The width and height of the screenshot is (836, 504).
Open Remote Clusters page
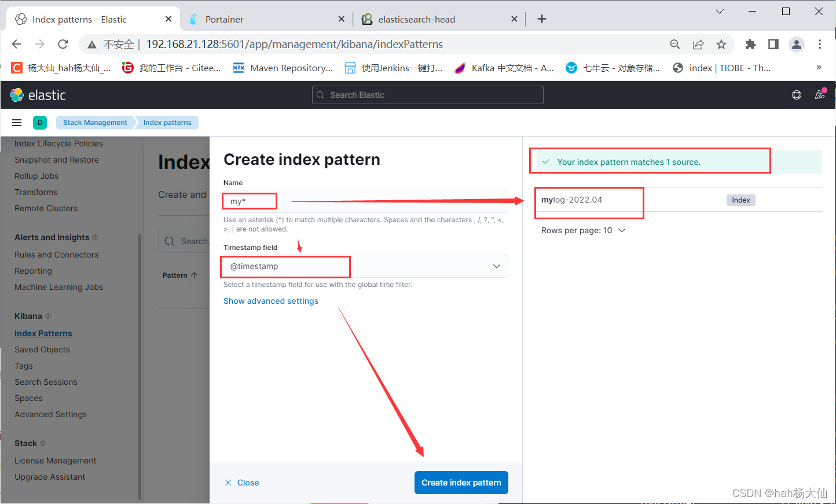pyautogui.click(x=46, y=208)
